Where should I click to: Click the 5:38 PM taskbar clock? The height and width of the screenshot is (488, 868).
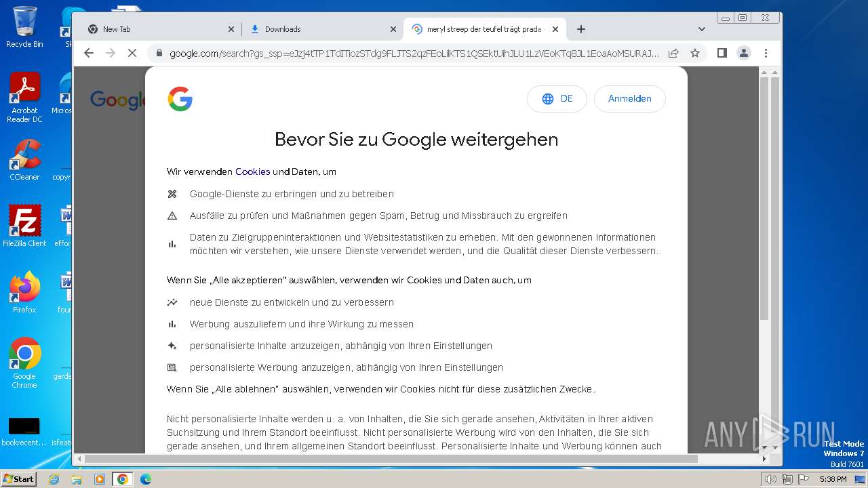(x=833, y=479)
